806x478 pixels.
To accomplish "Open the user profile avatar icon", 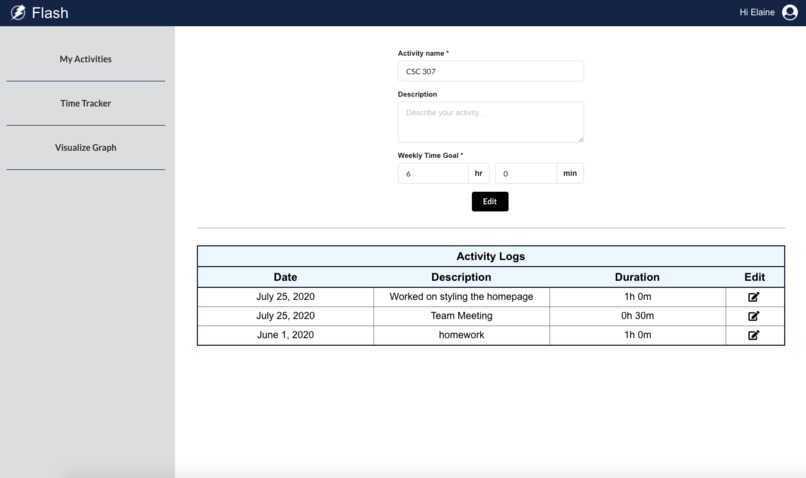I will click(790, 12).
